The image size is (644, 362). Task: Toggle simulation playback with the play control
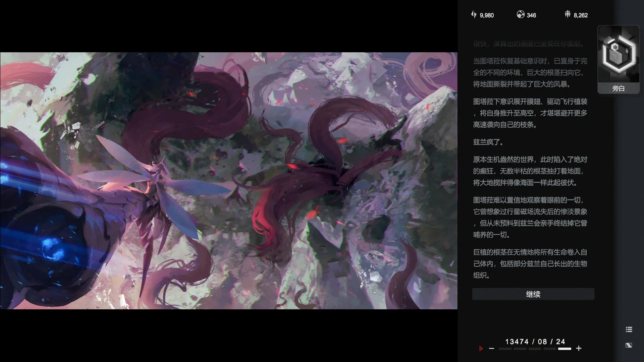click(481, 348)
